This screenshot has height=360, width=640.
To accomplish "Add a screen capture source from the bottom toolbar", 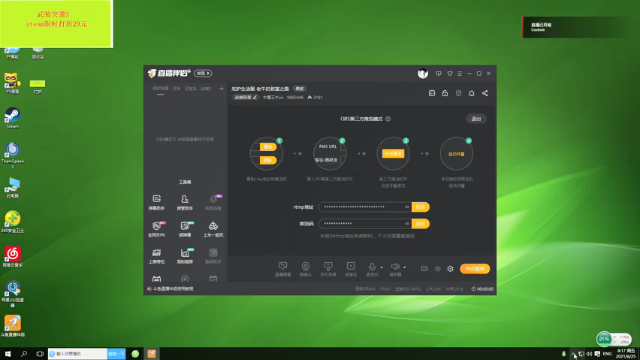I will tap(283, 269).
